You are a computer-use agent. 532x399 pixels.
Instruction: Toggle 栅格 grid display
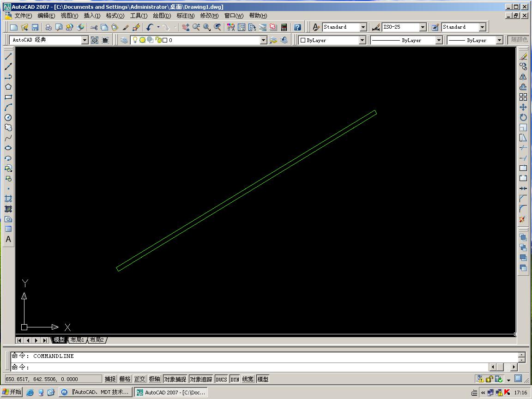[x=125, y=379]
